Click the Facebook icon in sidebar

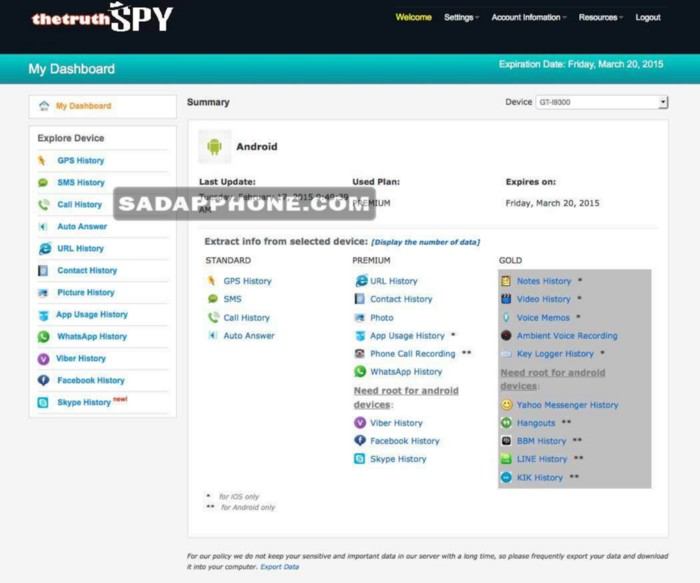tap(43, 380)
